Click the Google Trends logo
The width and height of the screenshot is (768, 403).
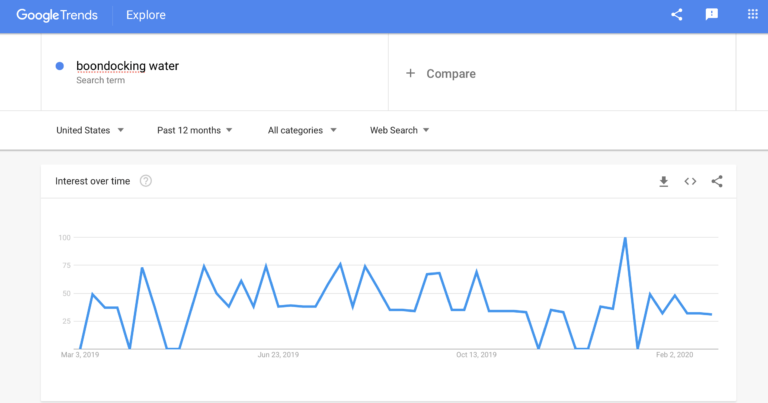coord(57,15)
